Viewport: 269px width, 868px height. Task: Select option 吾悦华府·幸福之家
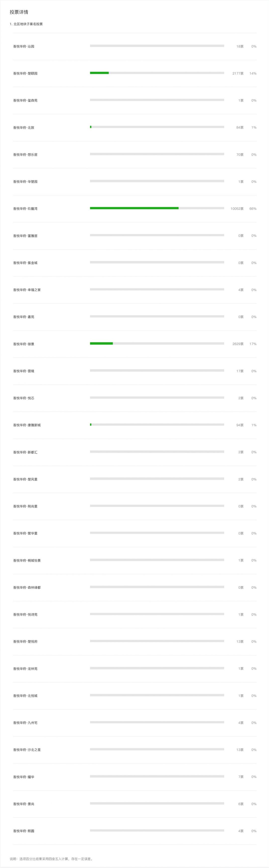[27, 290]
